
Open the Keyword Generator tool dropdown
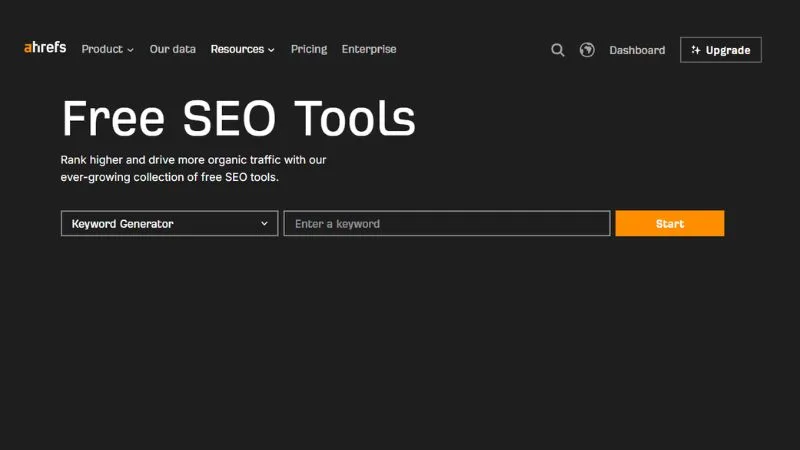[x=169, y=223]
